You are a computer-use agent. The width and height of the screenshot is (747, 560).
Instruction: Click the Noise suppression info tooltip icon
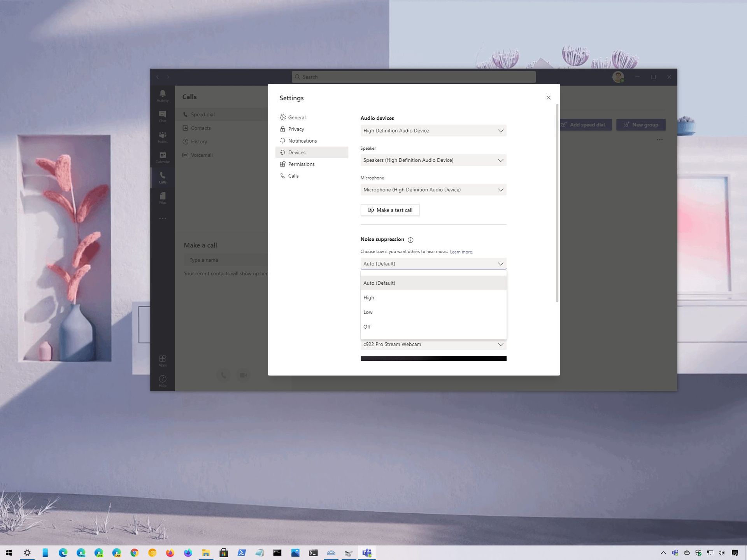[x=410, y=240]
